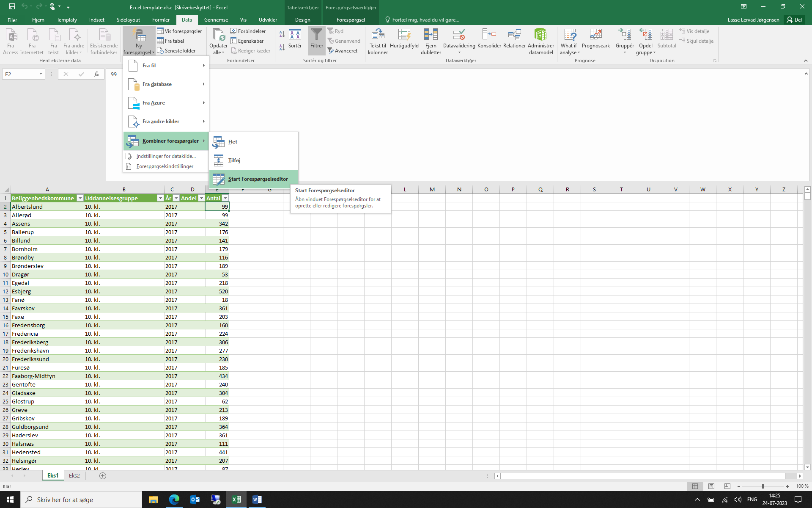This screenshot has width=812, height=508.
Task: Click Forespørgselsindstillinger in the menu
Action: [165, 166]
